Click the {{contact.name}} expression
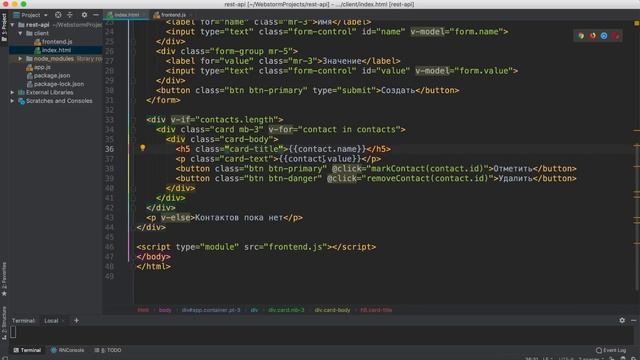 [327, 149]
